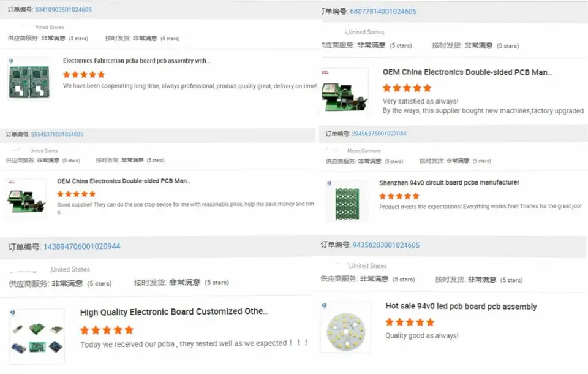Click order number 55545378001024605
588x374 pixels.
click(57, 134)
